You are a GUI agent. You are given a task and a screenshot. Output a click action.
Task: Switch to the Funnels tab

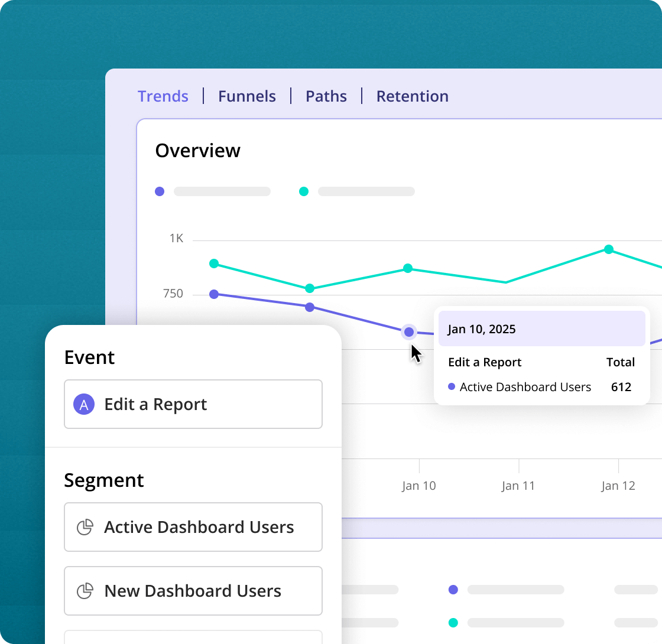coord(247,96)
